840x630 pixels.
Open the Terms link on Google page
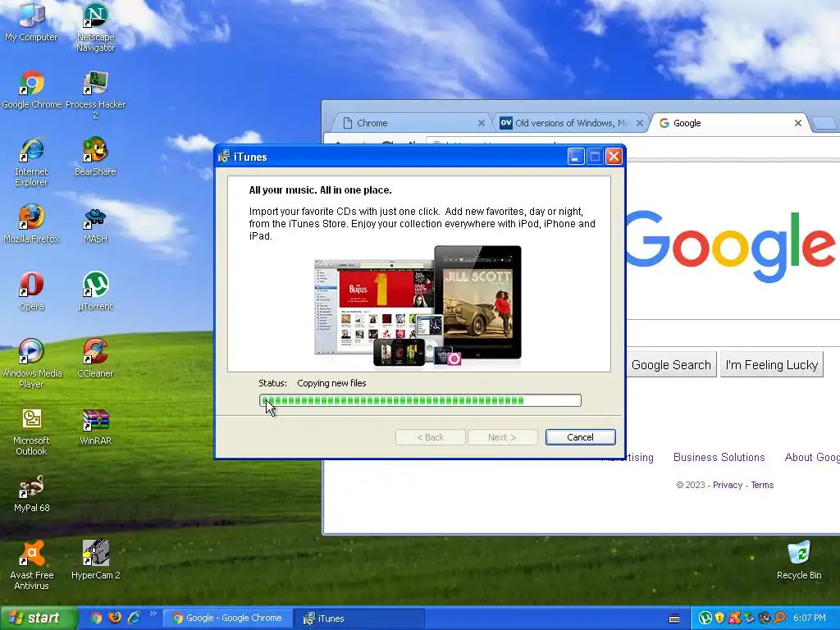[x=762, y=485]
